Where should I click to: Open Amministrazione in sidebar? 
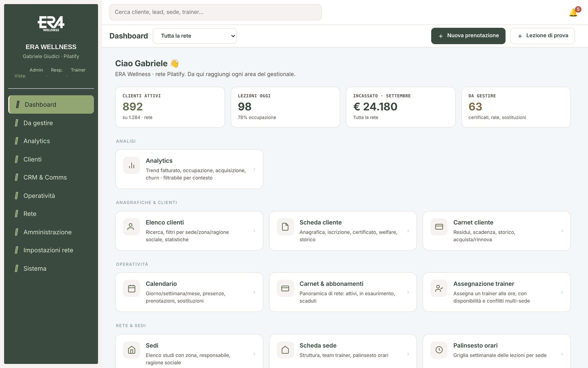tap(51, 232)
